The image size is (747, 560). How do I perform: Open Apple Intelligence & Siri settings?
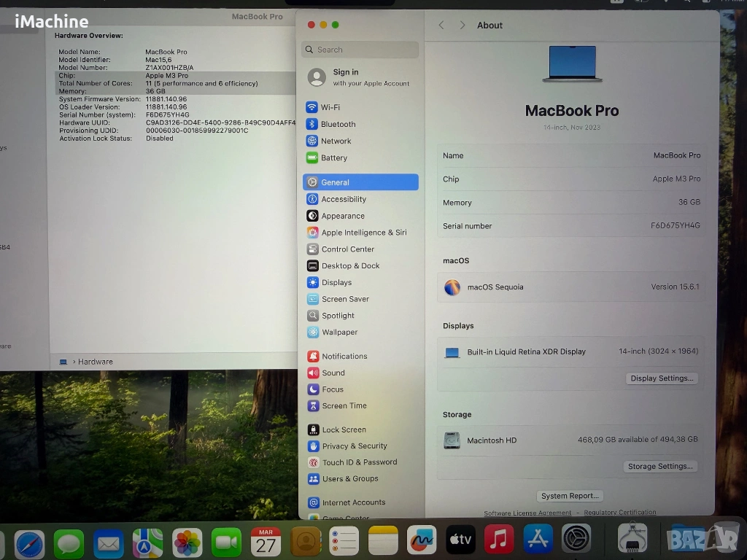pyautogui.click(x=363, y=233)
